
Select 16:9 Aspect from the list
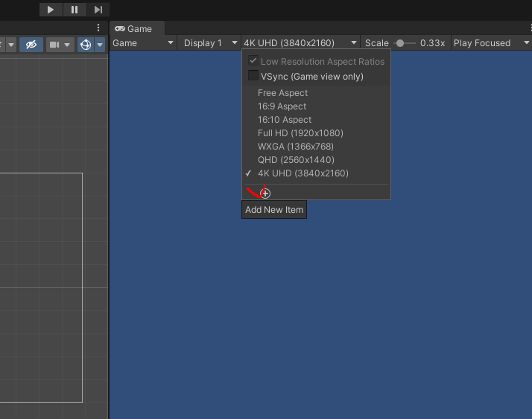282,106
